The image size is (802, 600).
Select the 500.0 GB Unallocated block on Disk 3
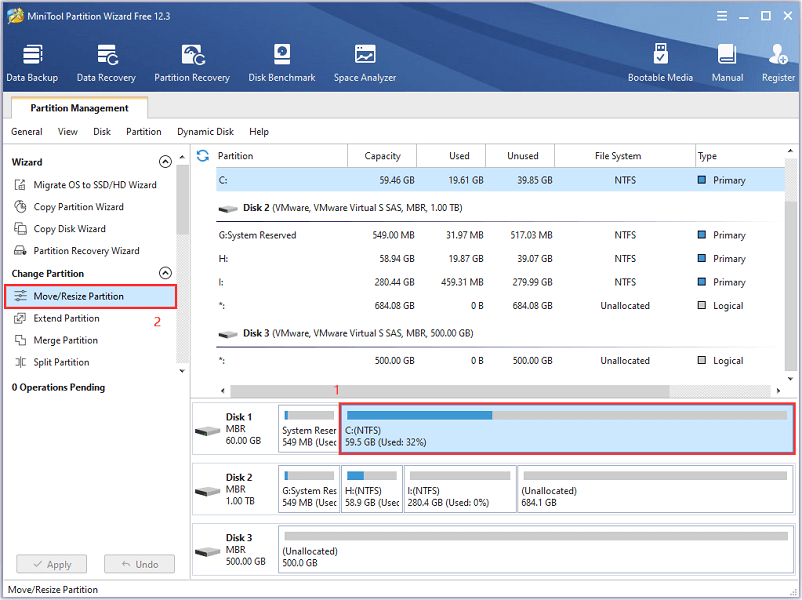pos(536,549)
